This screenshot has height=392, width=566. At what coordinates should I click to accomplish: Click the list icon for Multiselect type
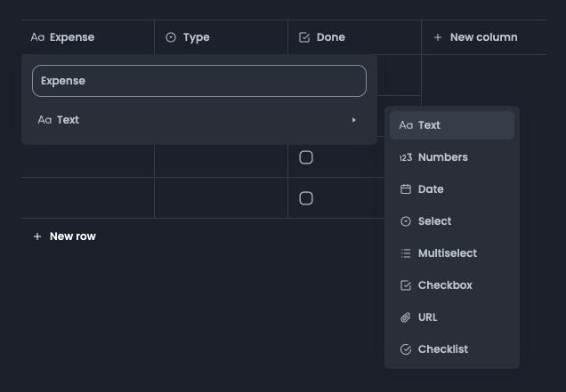406,253
